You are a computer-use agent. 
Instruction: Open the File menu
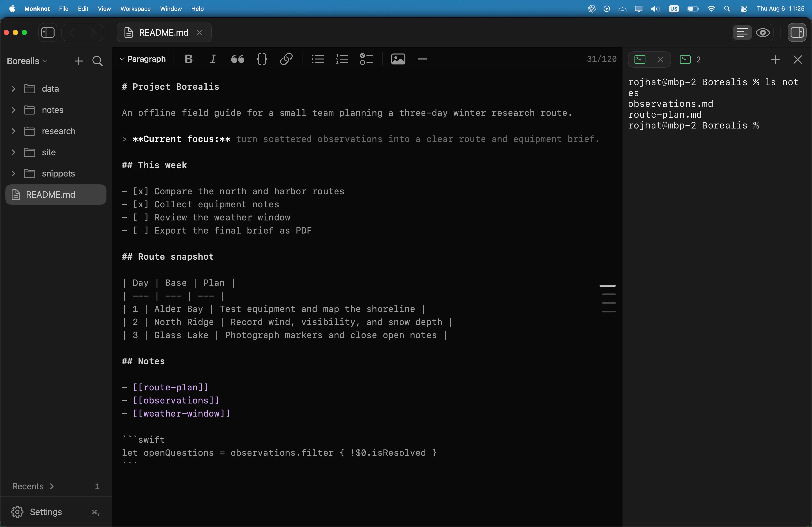[x=63, y=9]
